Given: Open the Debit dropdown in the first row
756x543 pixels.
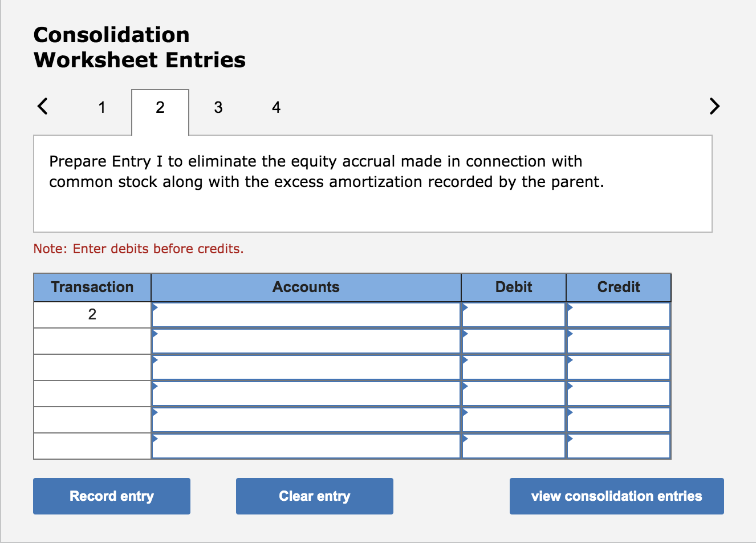Looking at the screenshot, I should point(513,314).
